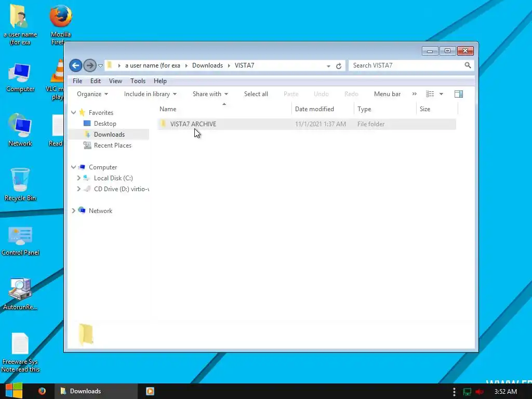Select the Network desktop icon
Image resolution: width=532 pixels, height=399 pixels.
tap(20, 130)
